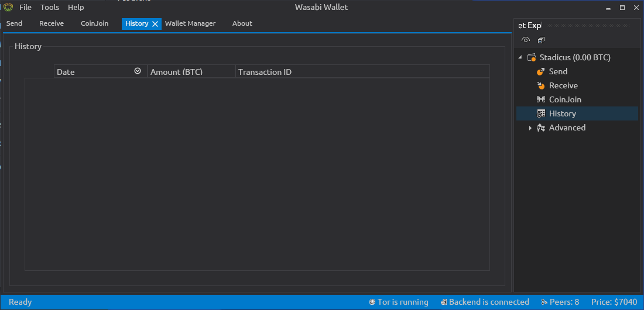
Task: Open the File menu
Action: click(x=25, y=8)
